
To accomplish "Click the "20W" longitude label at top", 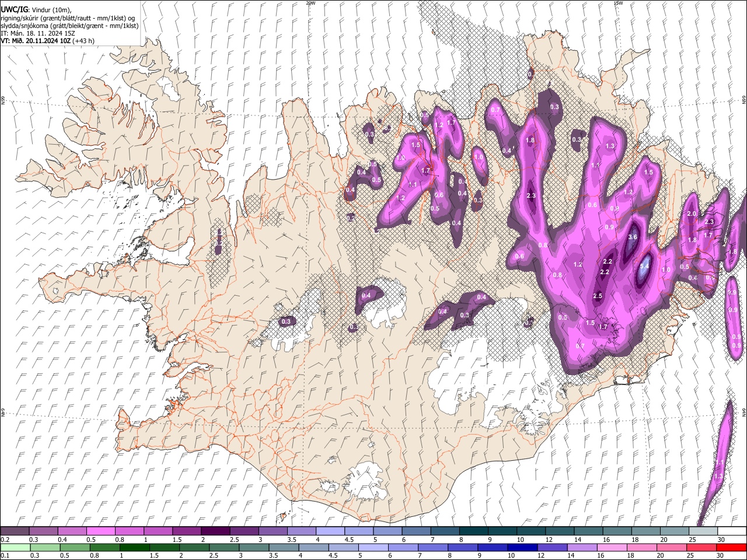I will point(310,3).
